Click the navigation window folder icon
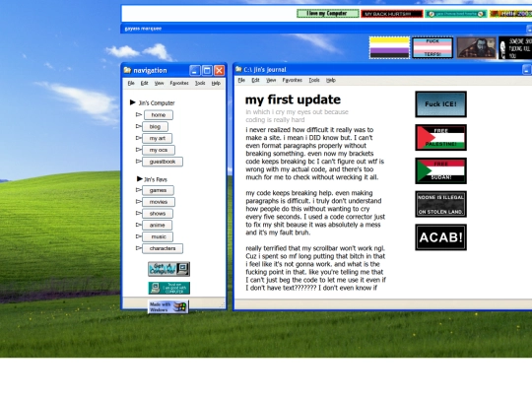Viewport: 532px width, 399px height. [127, 70]
